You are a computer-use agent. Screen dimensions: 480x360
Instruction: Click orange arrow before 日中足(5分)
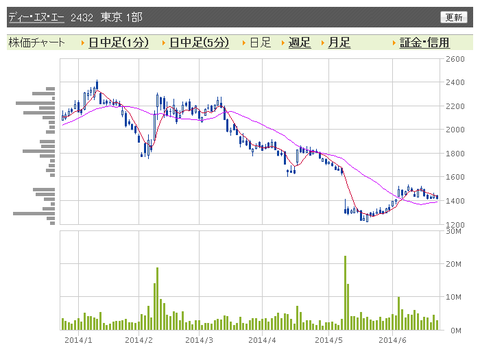point(163,43)
